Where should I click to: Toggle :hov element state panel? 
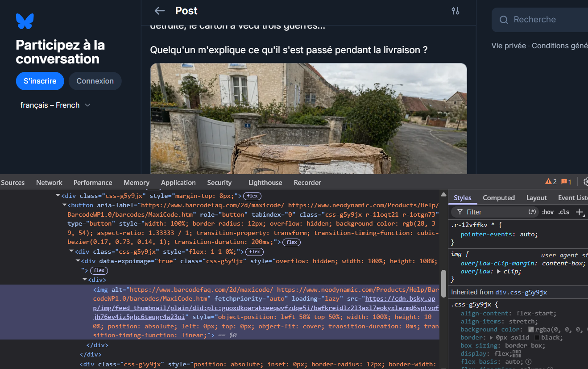point(548,212)
